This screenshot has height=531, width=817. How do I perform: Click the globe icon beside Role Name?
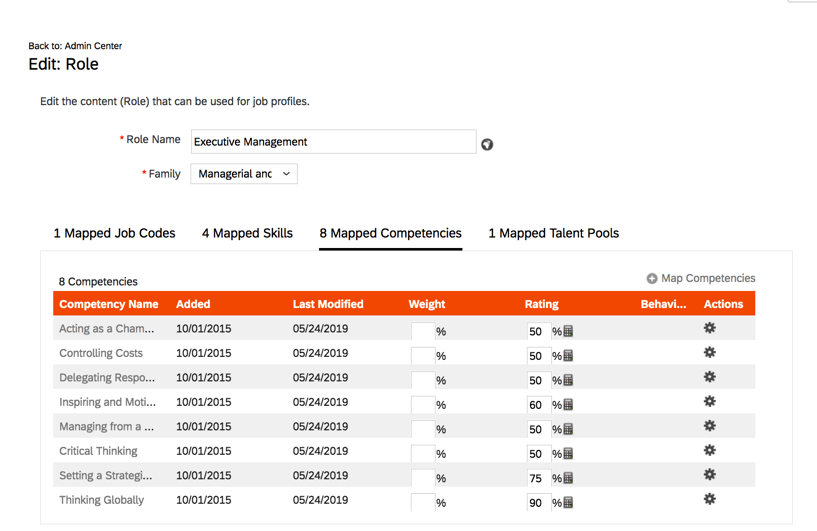[487, 144]
